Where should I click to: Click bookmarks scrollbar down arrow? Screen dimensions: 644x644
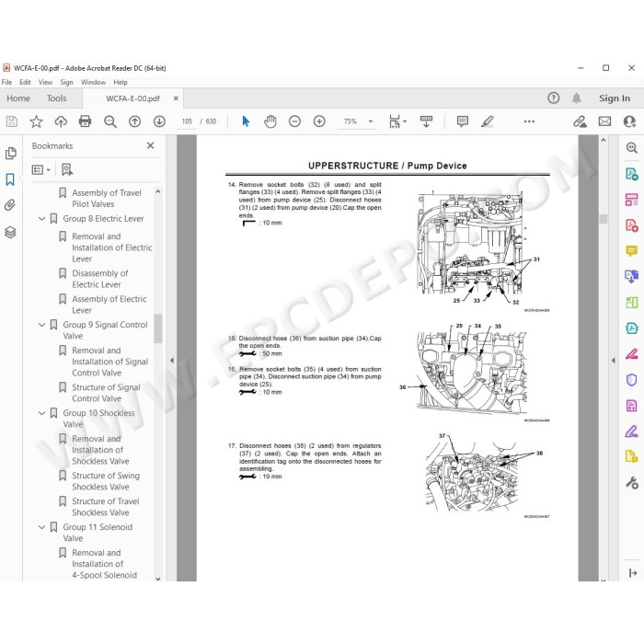pos(157,579)
